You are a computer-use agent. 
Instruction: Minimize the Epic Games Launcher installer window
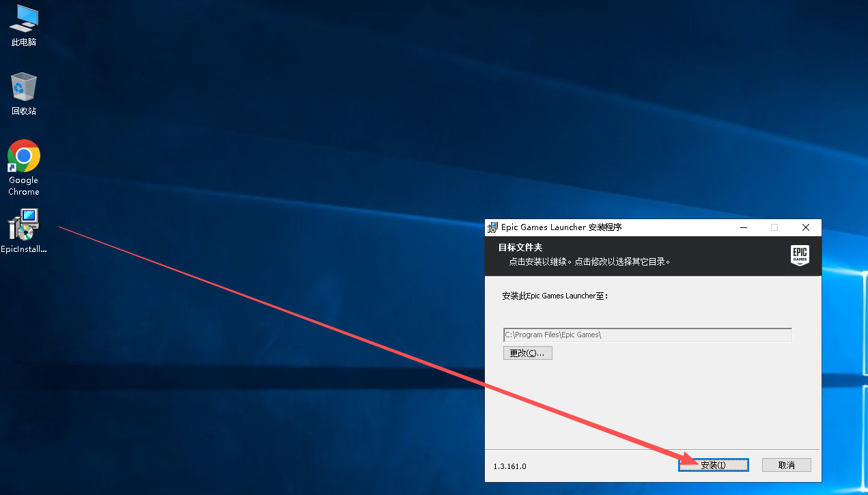pyautogui.click(x=742, y=227)
